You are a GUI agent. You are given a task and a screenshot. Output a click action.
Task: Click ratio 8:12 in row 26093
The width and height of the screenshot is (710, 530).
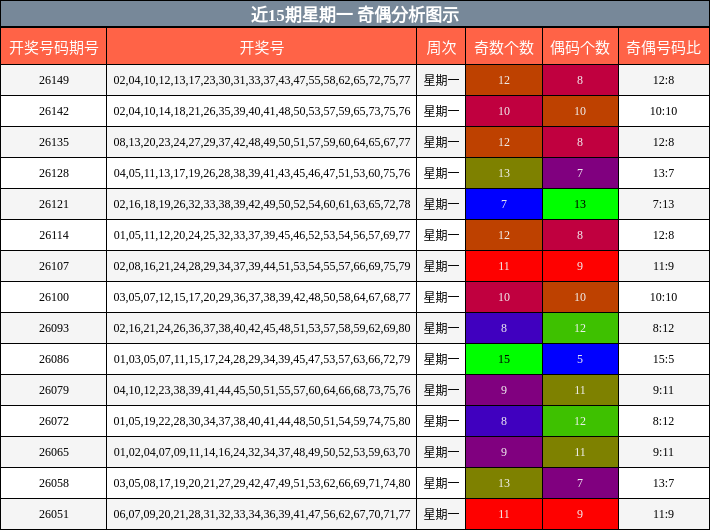(663, 328)
